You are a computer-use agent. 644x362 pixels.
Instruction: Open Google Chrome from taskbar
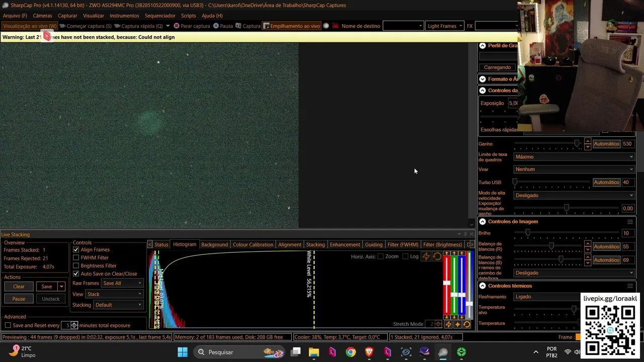click(x=351, y=352)
